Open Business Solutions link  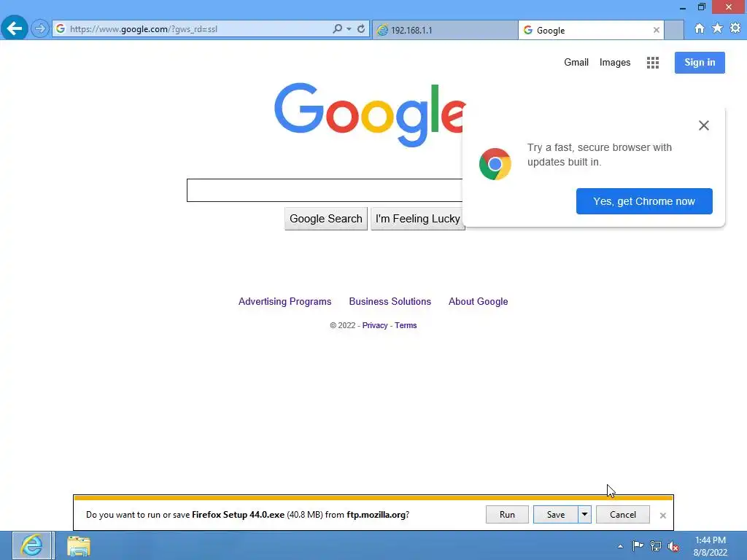pyautogui.click(x=390, y=301)
